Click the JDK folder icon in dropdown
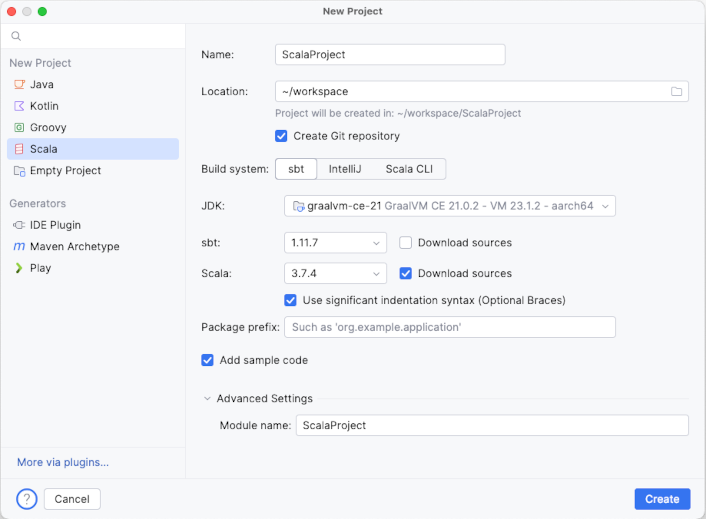 (x=299, y=206)
